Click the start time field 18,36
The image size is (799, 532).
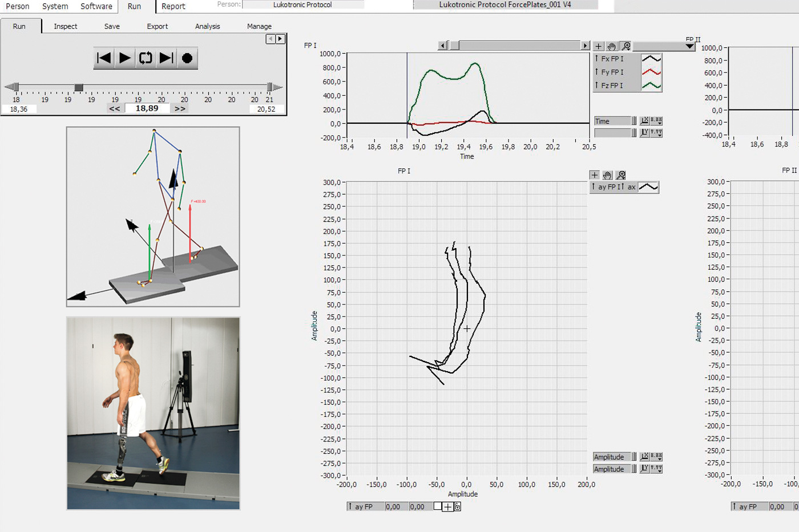19,109
